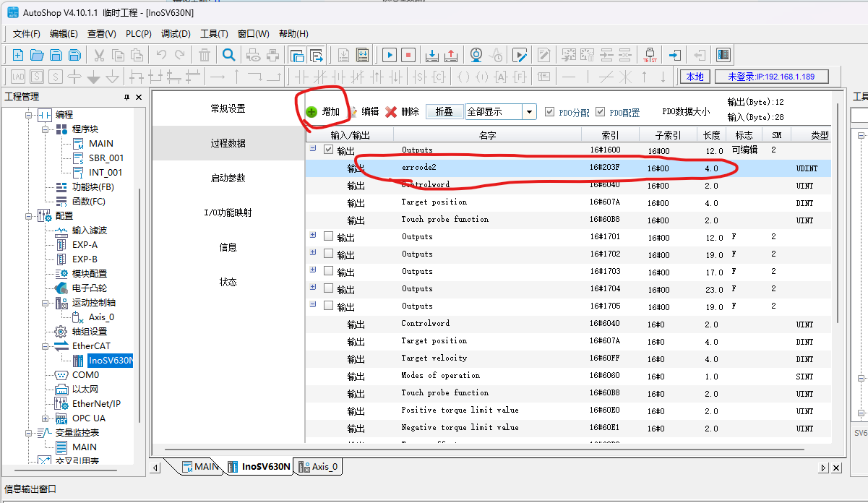Click the new project toolbar icon
This screenshot has height=503, width=868.
pos(18,55)
